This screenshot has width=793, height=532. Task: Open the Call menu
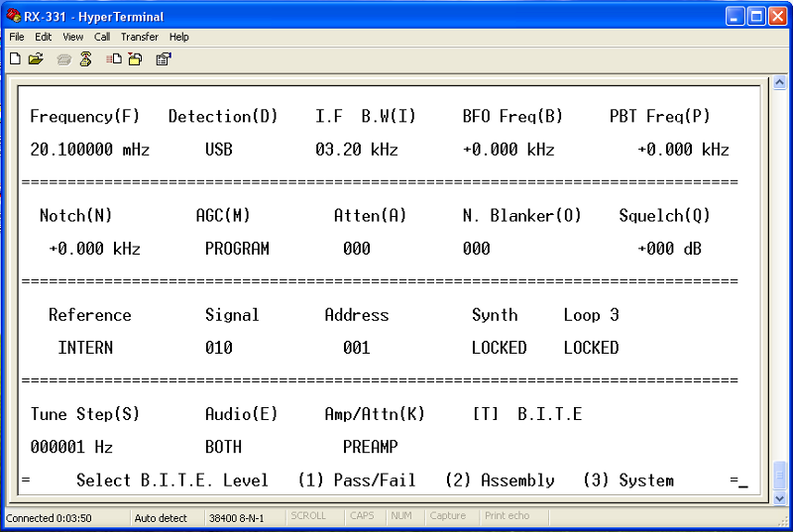[102, 37]
